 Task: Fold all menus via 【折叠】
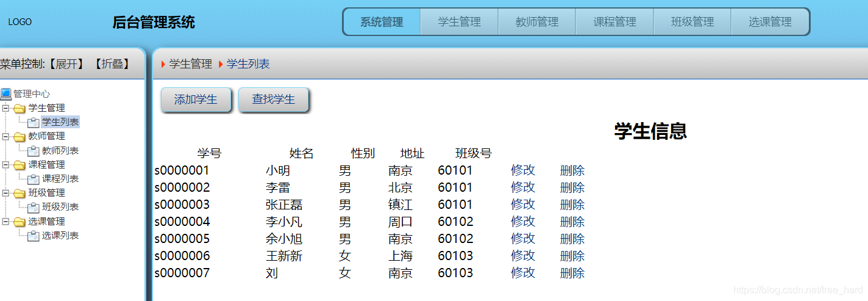coord(112,63)
